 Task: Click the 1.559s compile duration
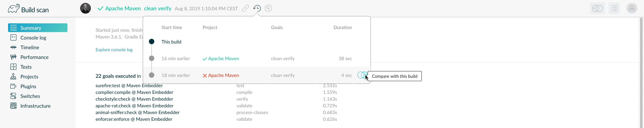[330, 92]
